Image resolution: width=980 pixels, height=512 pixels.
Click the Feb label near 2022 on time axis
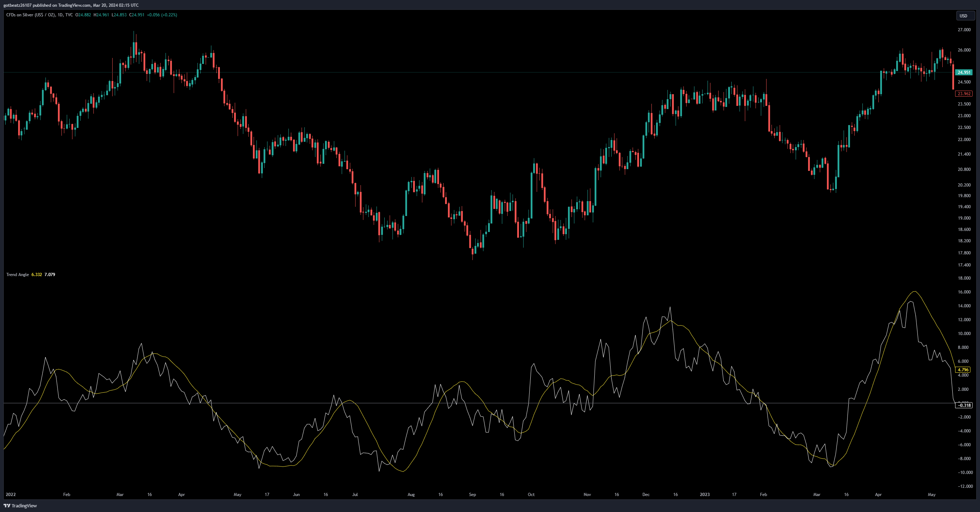66,495
